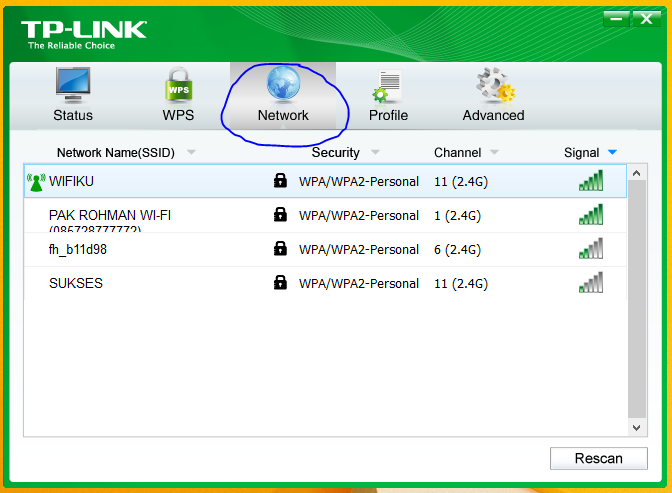Screen dimensions: 672x493
Task: Close the TP-LINK utility window
Action: click(646, 19)
